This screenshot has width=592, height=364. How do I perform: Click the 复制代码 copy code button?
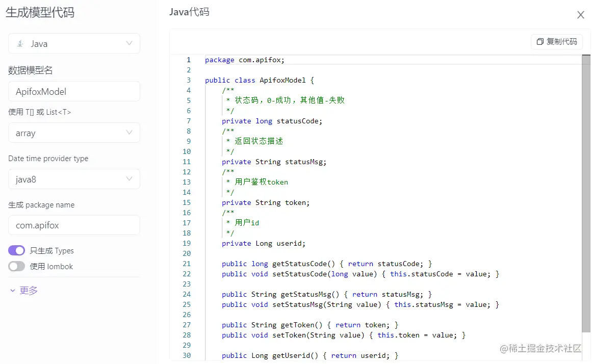(x=557, y=41)
